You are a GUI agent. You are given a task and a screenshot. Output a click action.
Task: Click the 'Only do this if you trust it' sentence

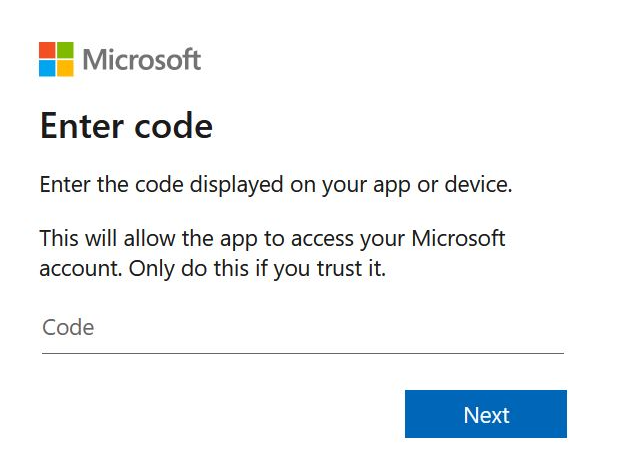point(257,269)
